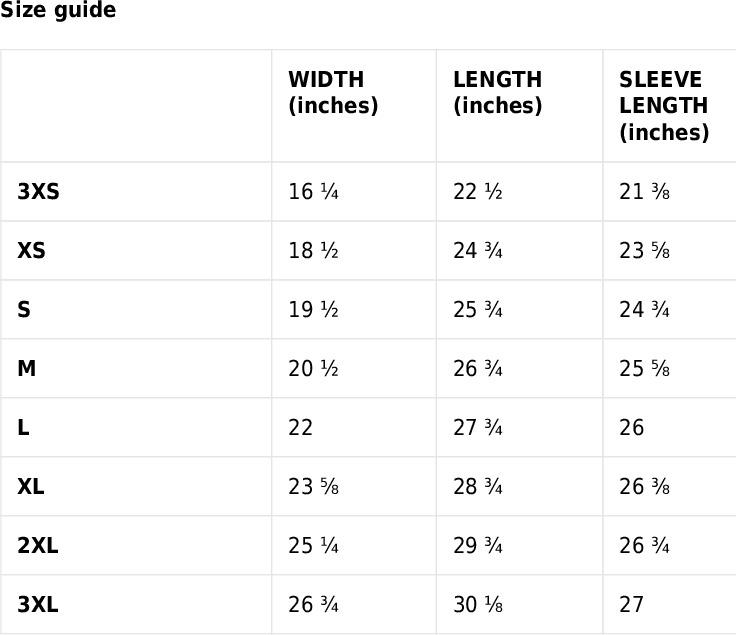Click the 26 ¾ sleeve length cell for 2XL
This screenshot has width=736, height=635.
[x=644, y=545]
